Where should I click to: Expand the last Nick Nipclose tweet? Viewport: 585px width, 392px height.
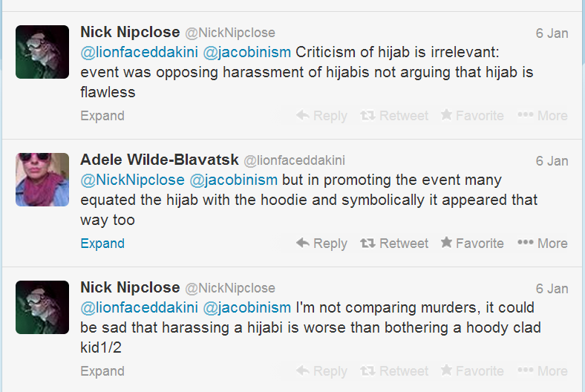pos(102,371)
